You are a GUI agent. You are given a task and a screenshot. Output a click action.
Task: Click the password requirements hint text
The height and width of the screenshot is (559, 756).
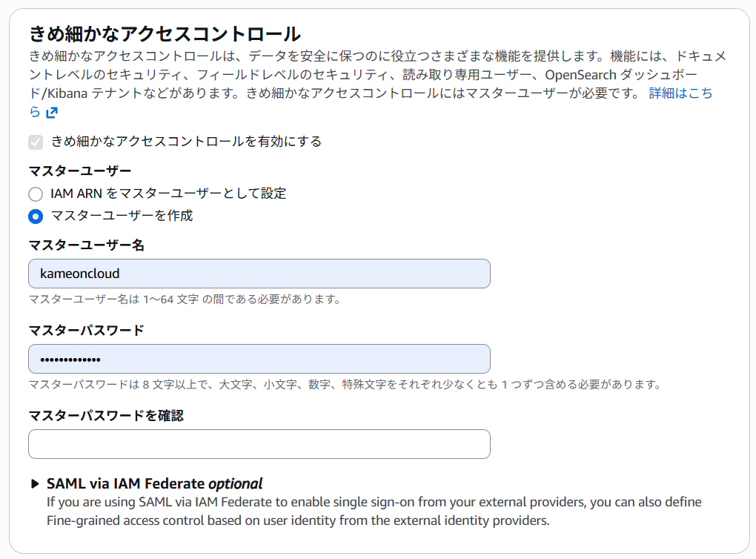[345, 384]
